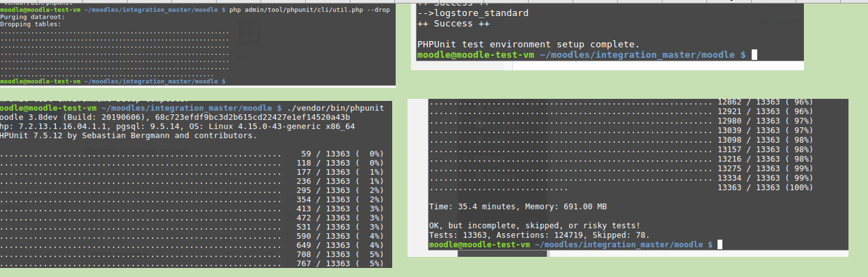Click the '472 / 13363 ( 3%)' progress row
Image resolution: width=868 pixels, height=277 pixels.
click(192, 218)
